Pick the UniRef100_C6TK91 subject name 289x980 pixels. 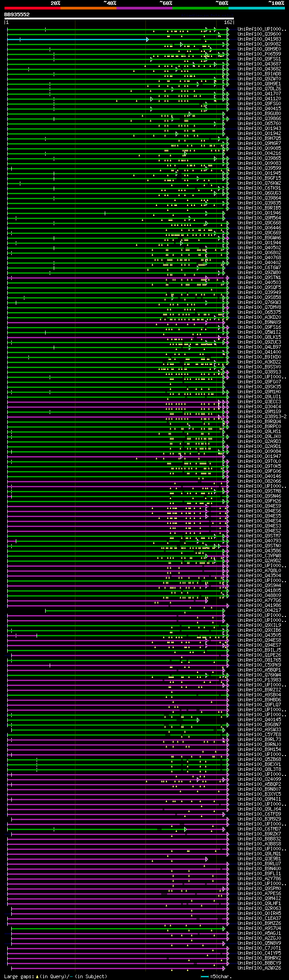[259, 188]
